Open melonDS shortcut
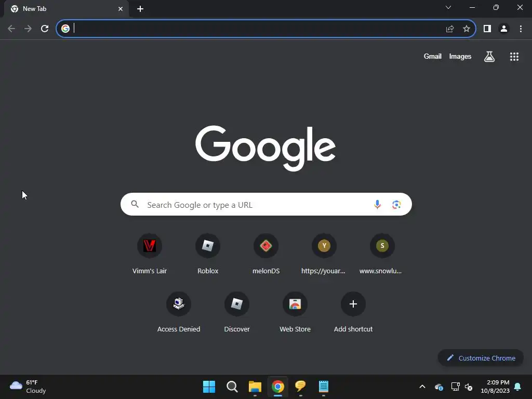The image size is (532, 399). tap(266, 254)
